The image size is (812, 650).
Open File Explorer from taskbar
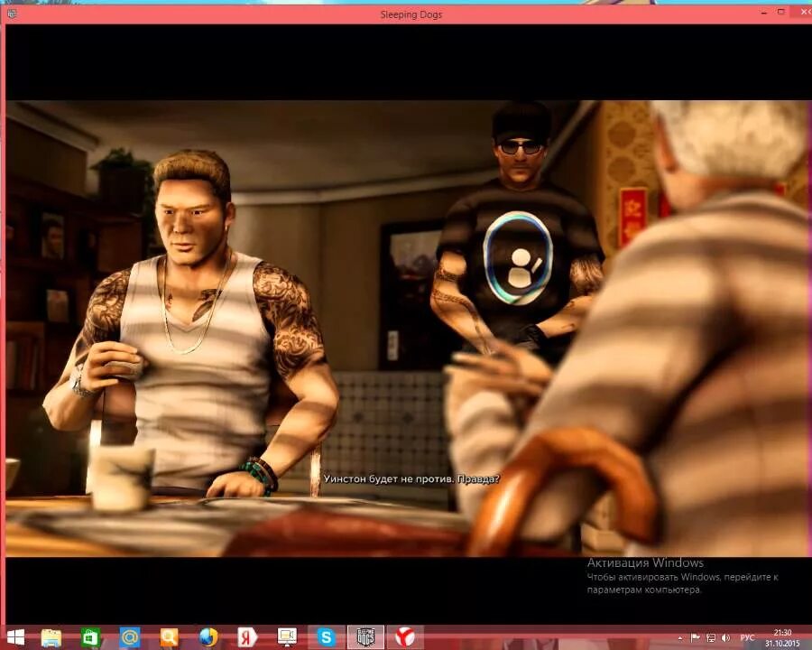tap(51, 637)
